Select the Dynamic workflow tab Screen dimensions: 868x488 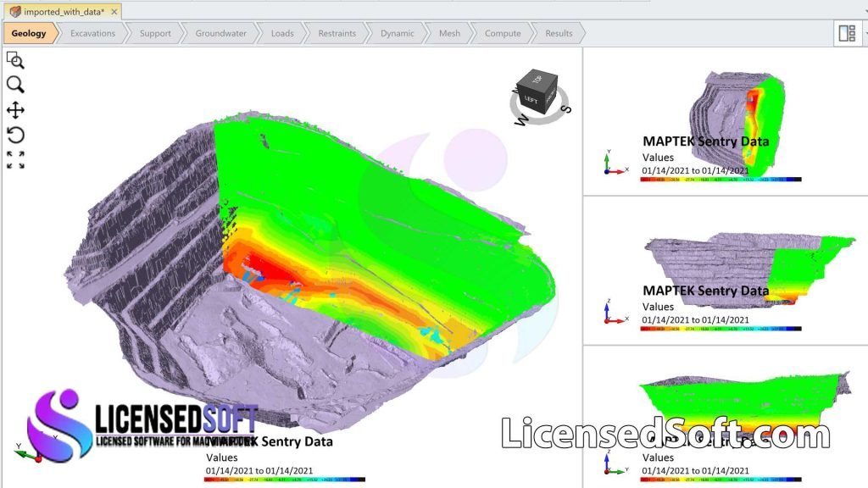click(397, 33)
